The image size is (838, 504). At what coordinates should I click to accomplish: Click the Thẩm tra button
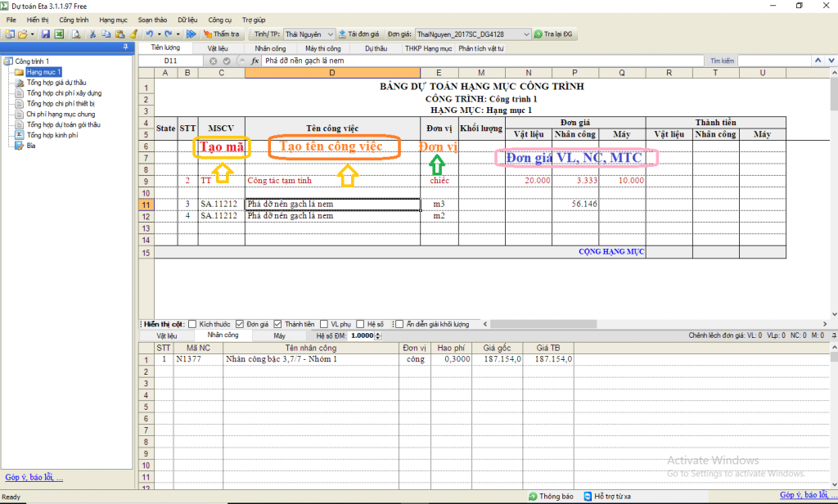[x=221, y=34]
